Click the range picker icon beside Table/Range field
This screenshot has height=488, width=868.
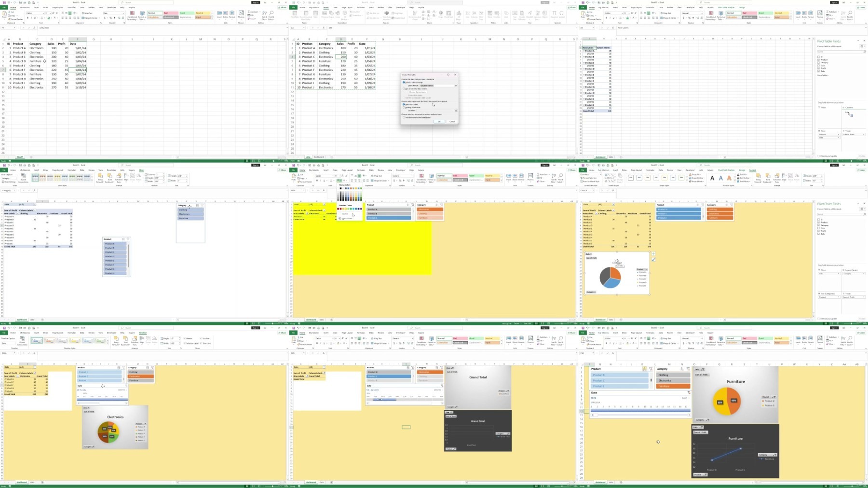click(456, 85)
